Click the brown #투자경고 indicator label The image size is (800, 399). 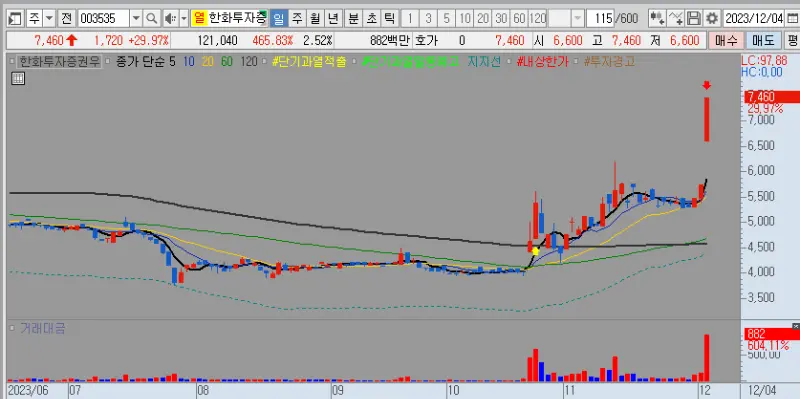coord(609,62)
